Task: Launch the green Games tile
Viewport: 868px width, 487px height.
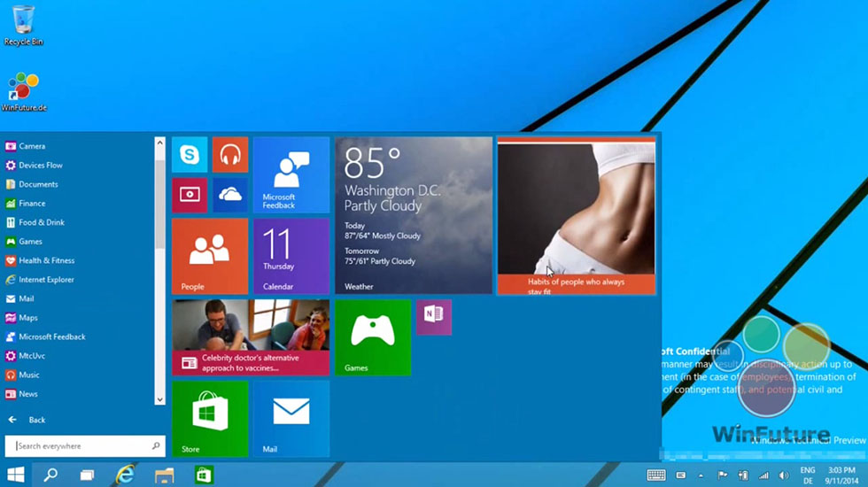Action: pos(372,337)
